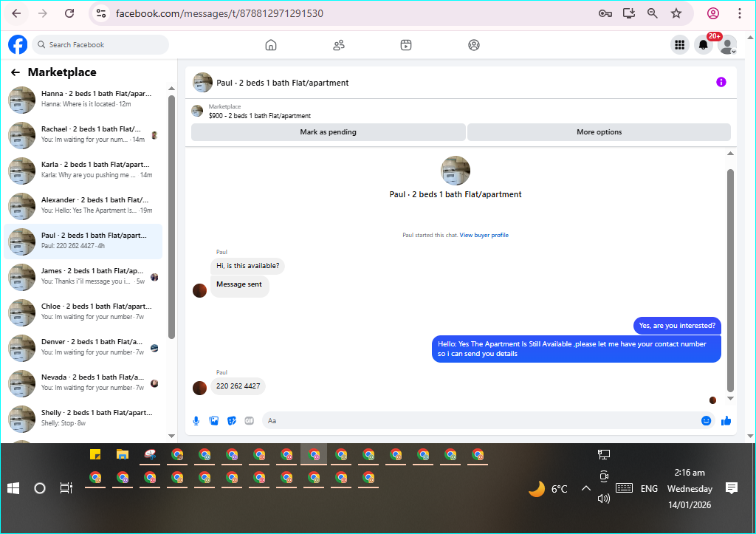Click More options button

click(x=599, y=132)
